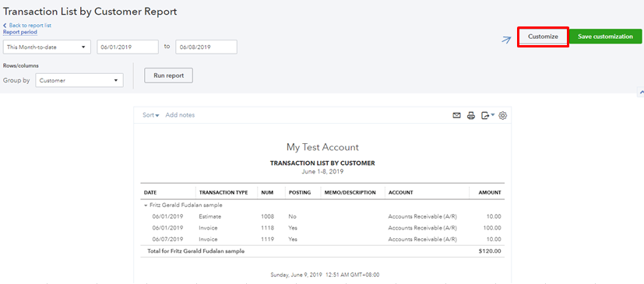The height and width of the screenshot is (284, 644).
Task: Click the 100.00 amount value
Action: point(491,228)
